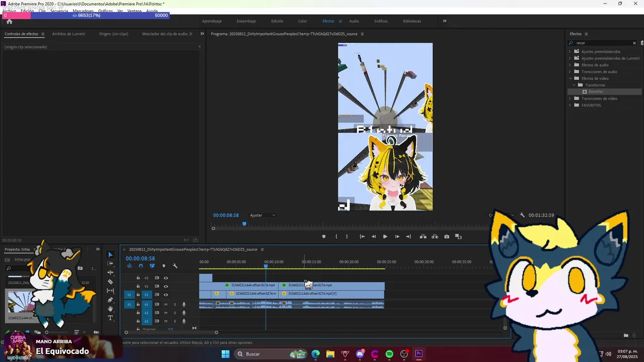Select the Track Select Forward tool
Viewport: 644px width, 362px height.
click(111, 263)
